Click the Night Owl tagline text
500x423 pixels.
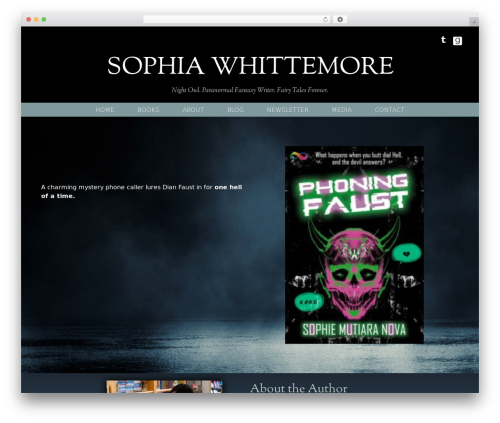[x=250, y=90]
